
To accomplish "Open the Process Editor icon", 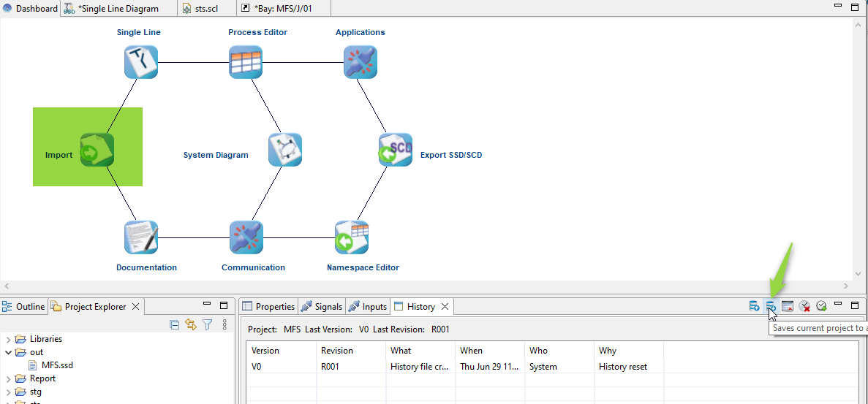I will 245,62.
